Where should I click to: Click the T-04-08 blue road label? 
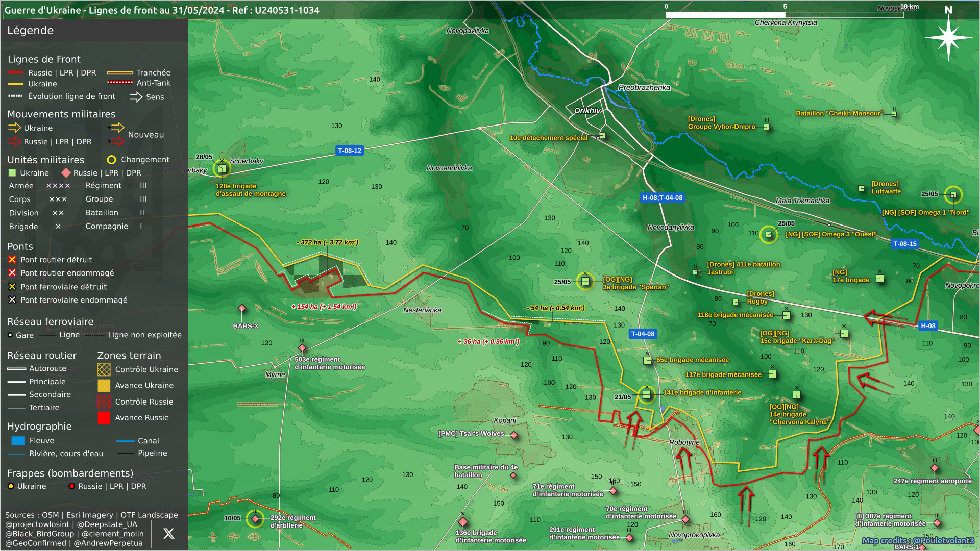click(x=643, y=334)
